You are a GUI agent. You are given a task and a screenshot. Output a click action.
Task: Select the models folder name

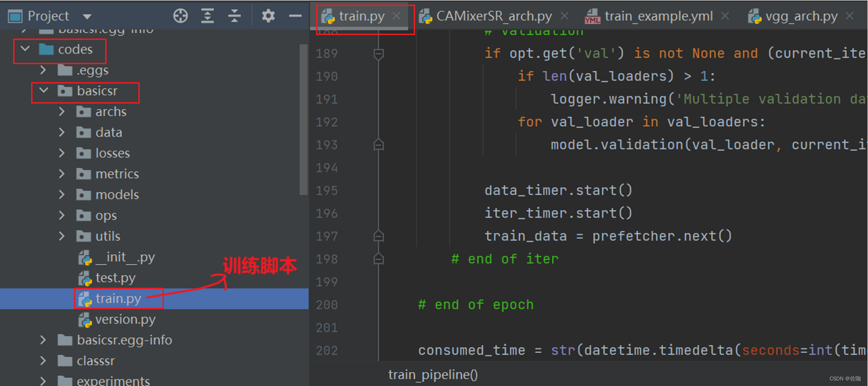coord(117,195)
